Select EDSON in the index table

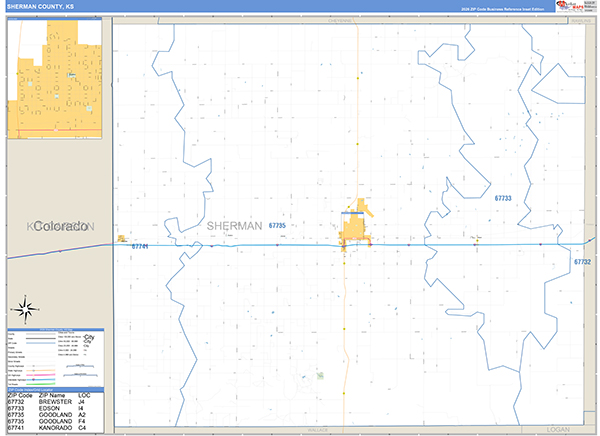click(49, 408)
